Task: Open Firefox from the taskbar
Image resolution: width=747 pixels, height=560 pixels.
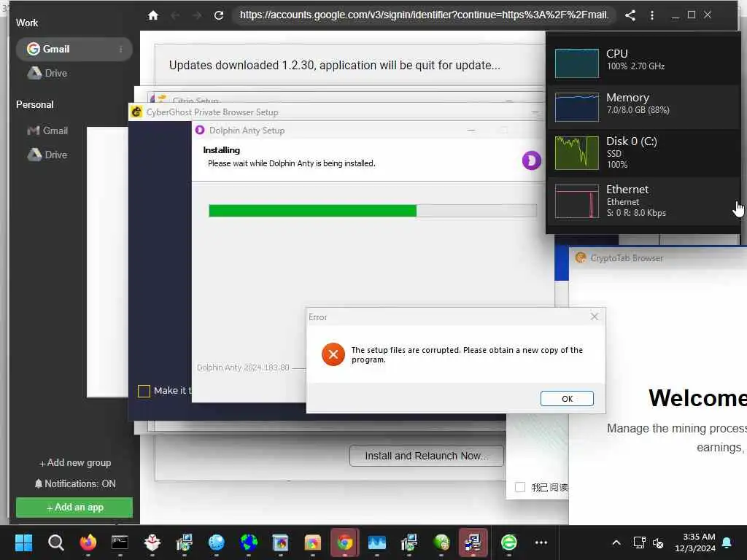Action: (x=88, y=542)
